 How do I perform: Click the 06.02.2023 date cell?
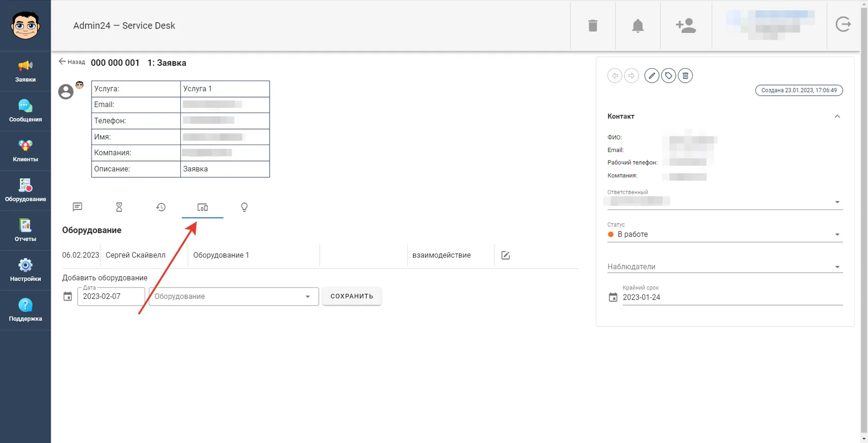(81, 255)
